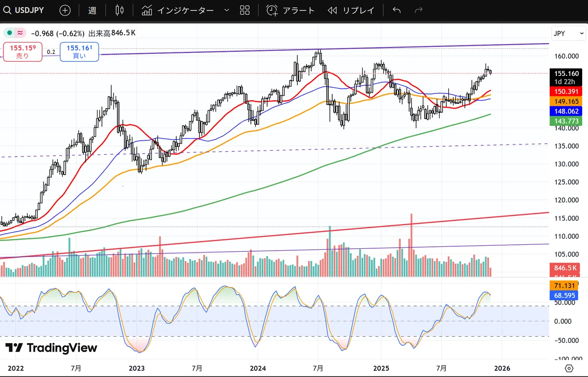Click the −0.968 (−0.62%) change readout

[x=57, y=33]
